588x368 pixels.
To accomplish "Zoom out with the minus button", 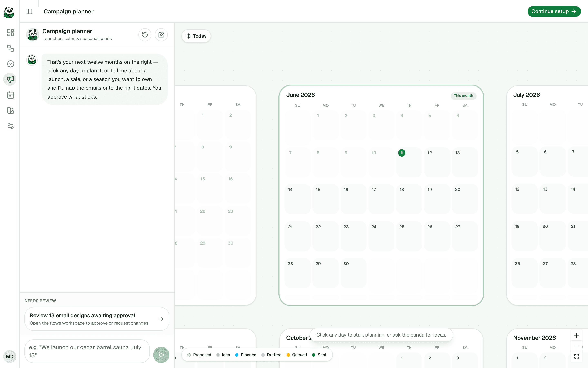I will click(576, 346).
